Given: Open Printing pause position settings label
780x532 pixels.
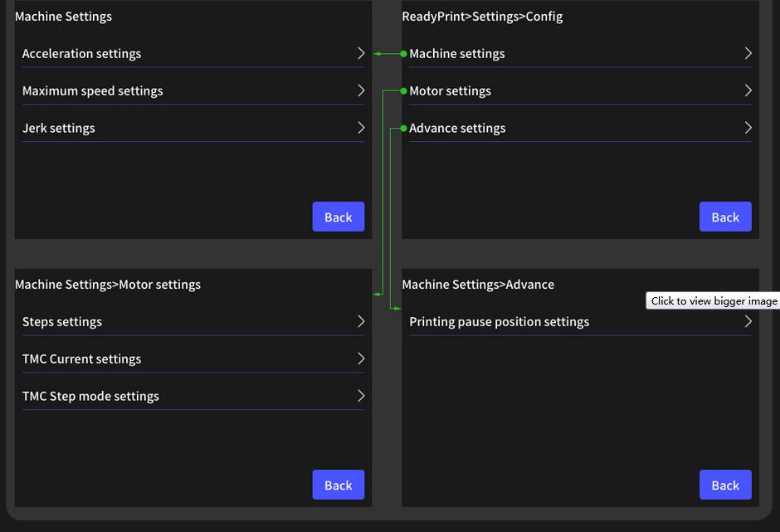Looking at the screenshot, I should click(x=499, y=322).
